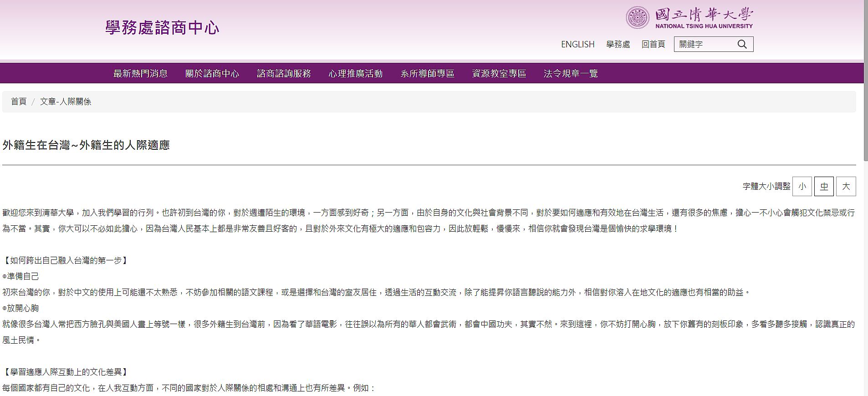This screenshot has height=396, width=868.
Task: Open the 學務處 link in header
Action: point(618,44)
